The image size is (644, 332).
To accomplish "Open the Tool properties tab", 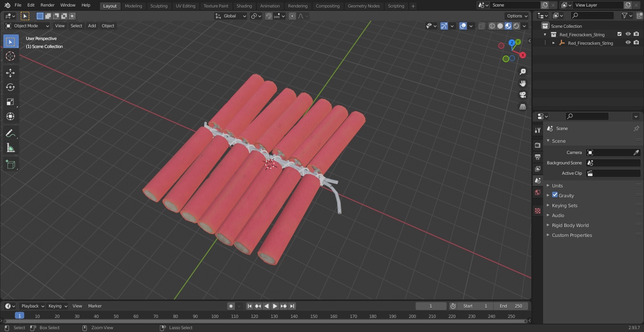I will pyautogui.click(x=537, y=130).
